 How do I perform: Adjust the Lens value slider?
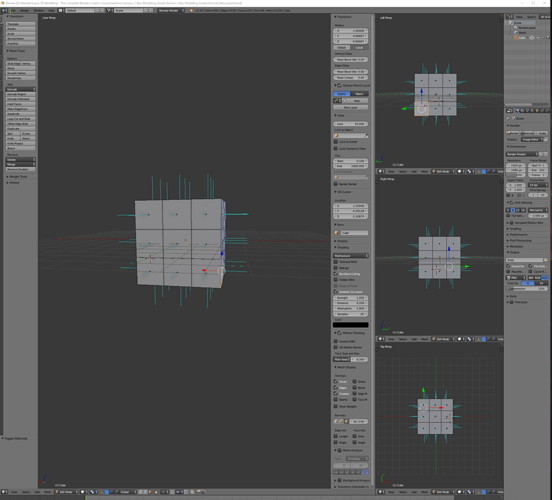(351, 124)
